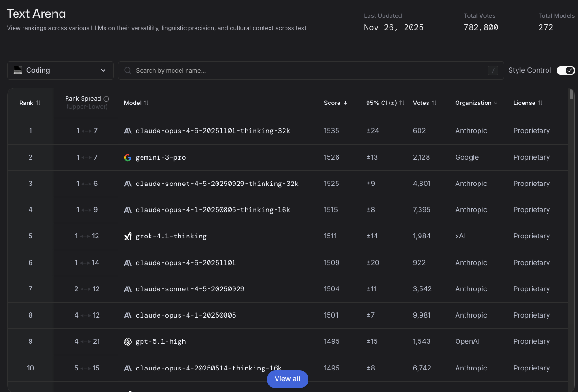Viewport: 578px width, 392px height.
Task: Open the gemini-3-pro model link
Action: tap(161, 157)
